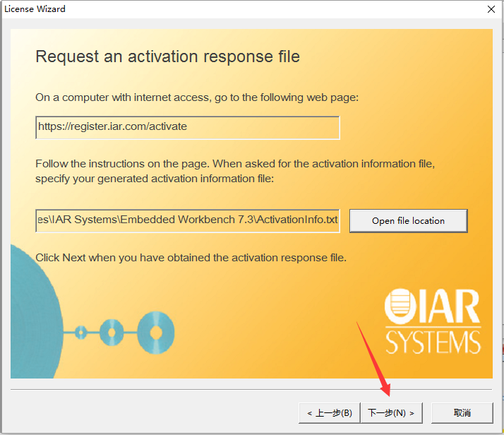Click the largest blue disc graphic
The width and height of the screenshot is (504, 435).
[x=155, y=330]
